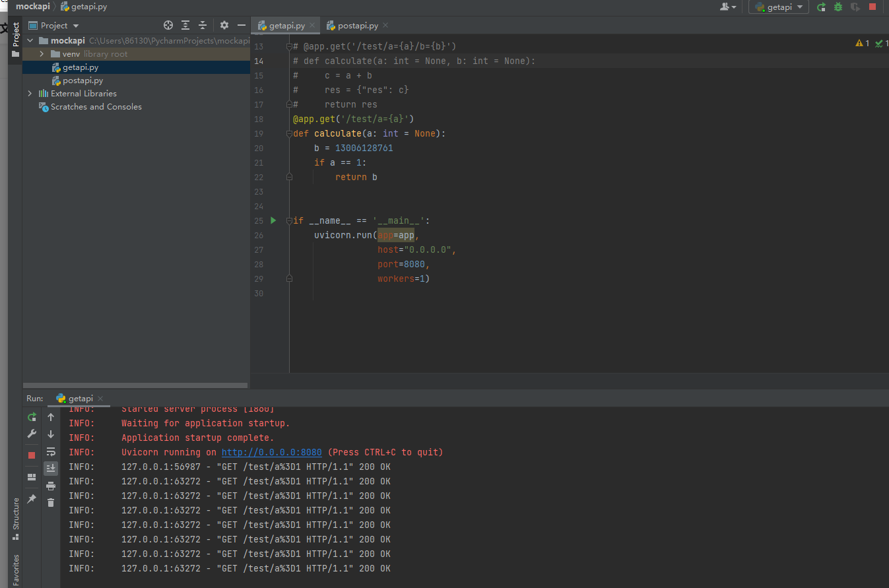Click the log line with 127.0.0.1:56987

[230, 467]
